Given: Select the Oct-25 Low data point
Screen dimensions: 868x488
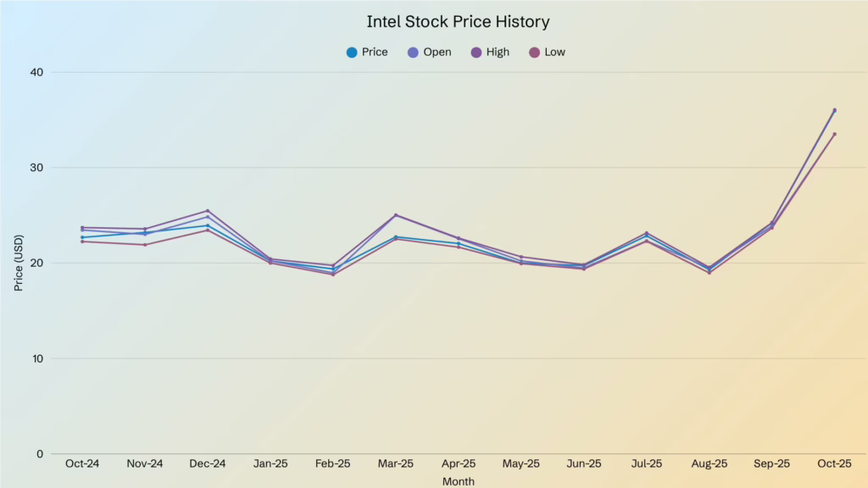Looking at the screenshot, I should [x=834, y=134].
